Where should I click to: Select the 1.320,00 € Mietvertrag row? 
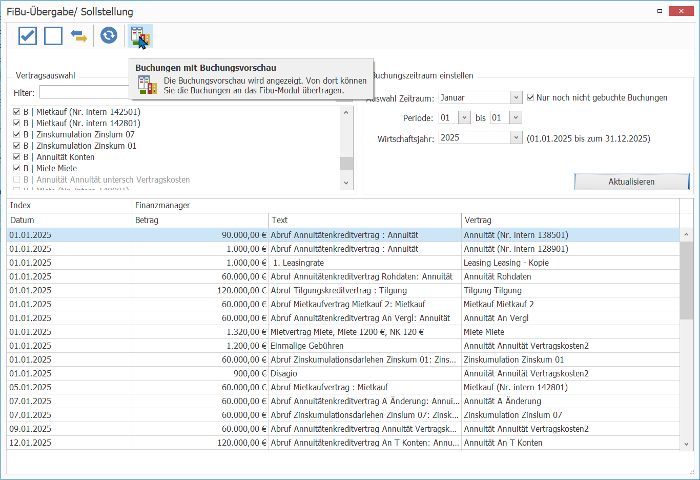pos(343,332)
